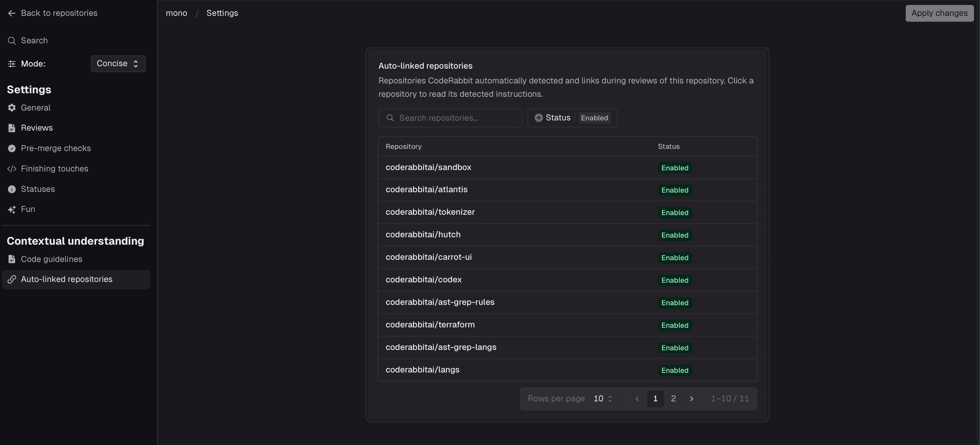Click the back arrow icon

coord(12,13)
